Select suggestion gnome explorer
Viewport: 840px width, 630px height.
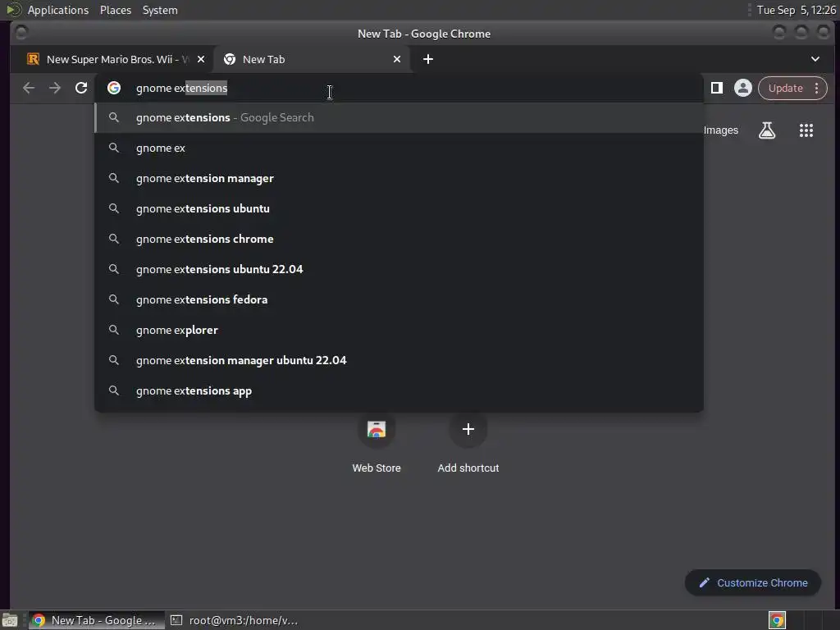[399, 330]
